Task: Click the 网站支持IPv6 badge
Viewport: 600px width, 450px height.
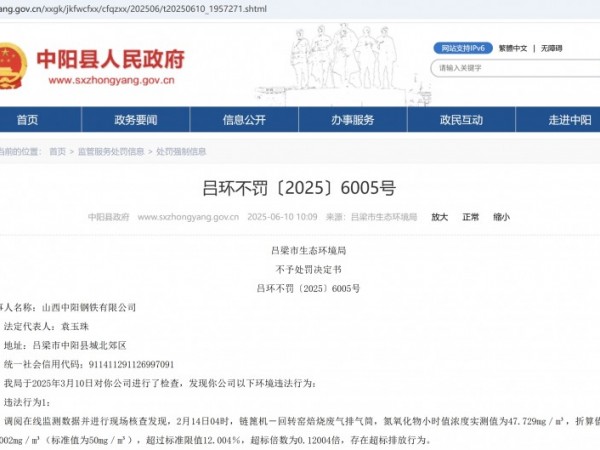Action: pyautogui.click(x=463, y=48)
